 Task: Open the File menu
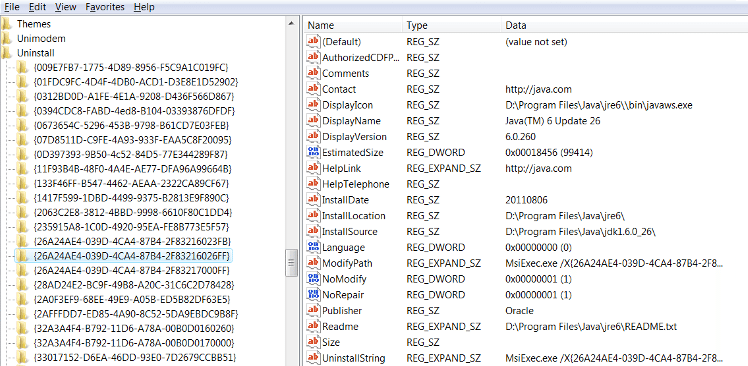point(11,7)
